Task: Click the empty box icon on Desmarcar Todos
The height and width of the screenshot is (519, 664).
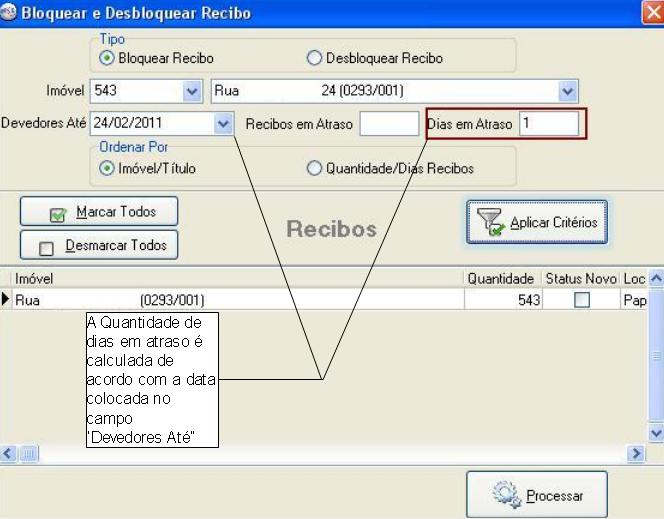Action: 46,246
